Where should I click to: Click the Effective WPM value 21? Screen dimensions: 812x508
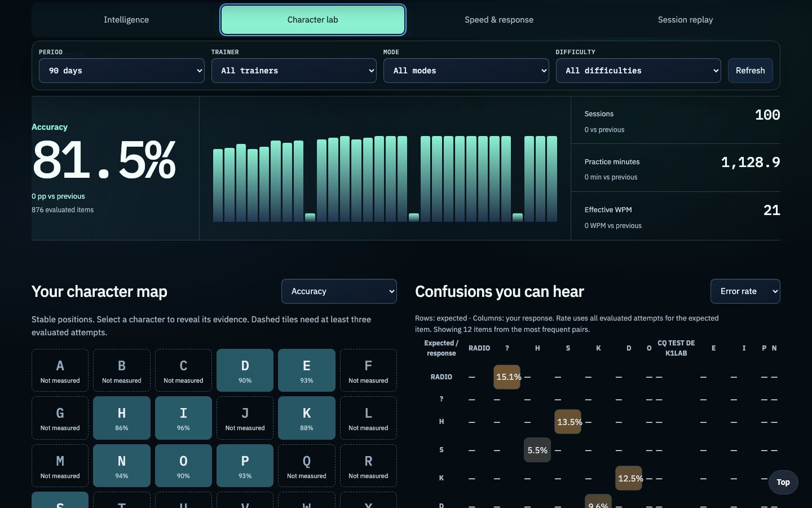772,211
